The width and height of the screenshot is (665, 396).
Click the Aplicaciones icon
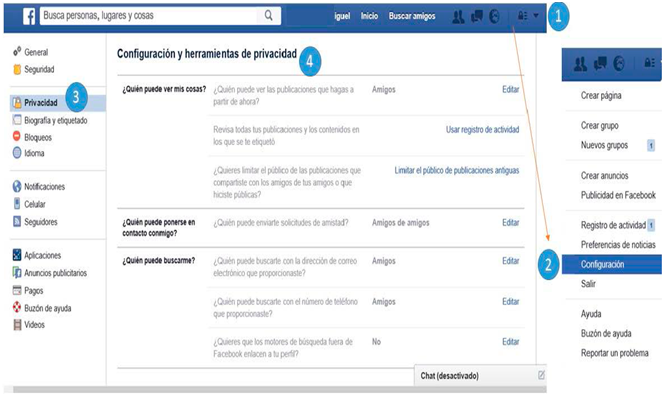click(x=17, y=255)
